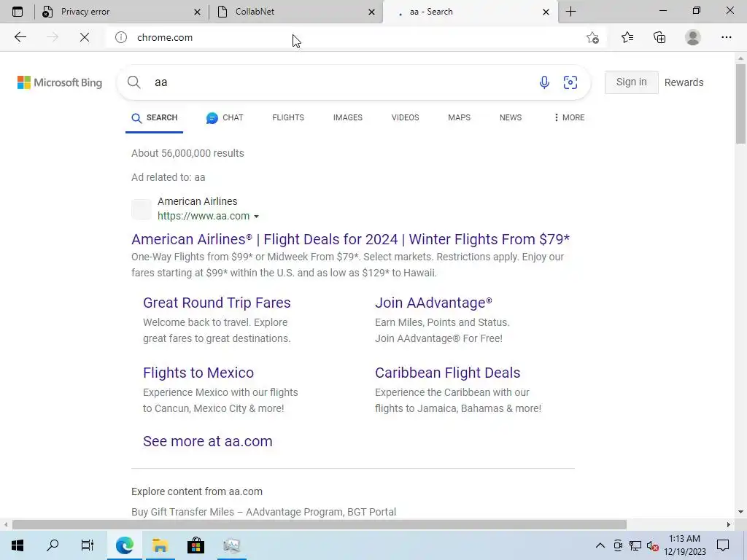Open Edge Settings and more menu
Screen dimensions: 747x560
tap(726, 37)
